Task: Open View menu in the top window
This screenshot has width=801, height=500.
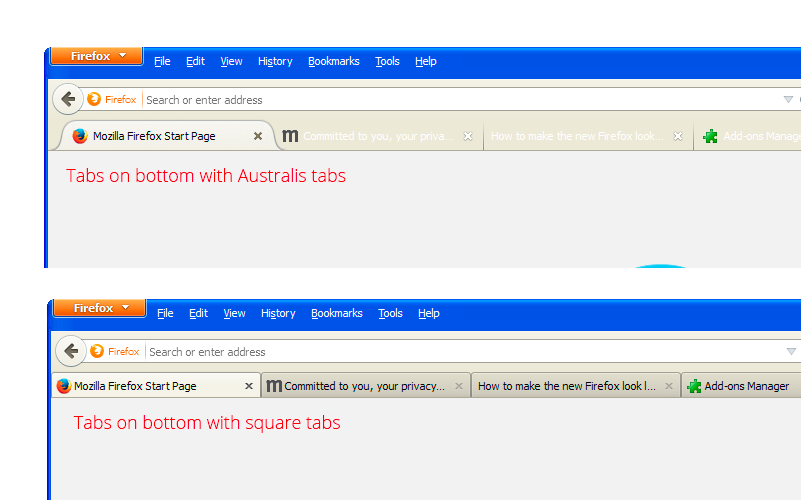Action: (231, 61)
